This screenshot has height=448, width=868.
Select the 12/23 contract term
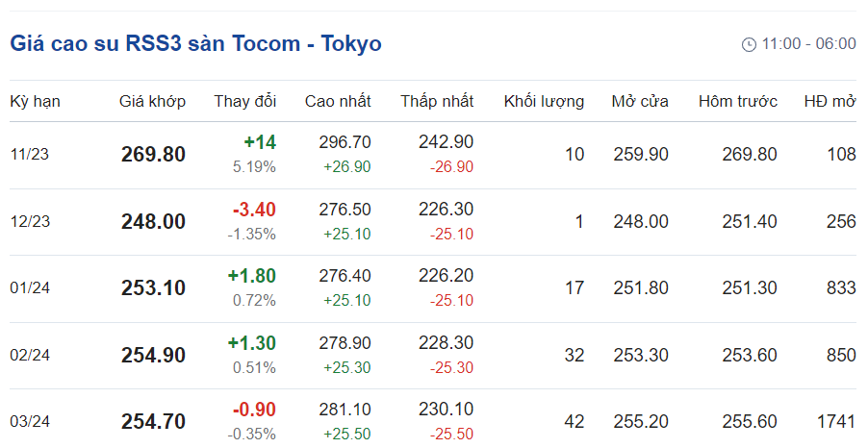(30, 222)
